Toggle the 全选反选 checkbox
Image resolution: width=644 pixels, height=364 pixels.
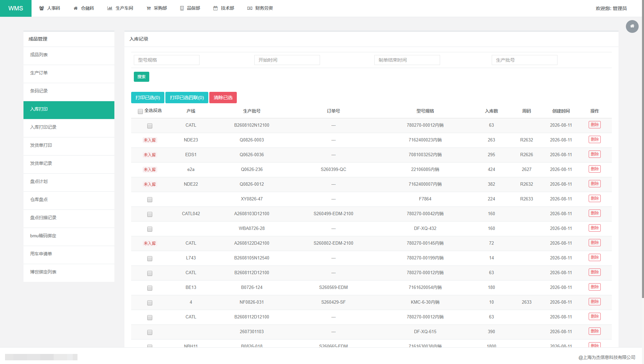tap(140, 111)
